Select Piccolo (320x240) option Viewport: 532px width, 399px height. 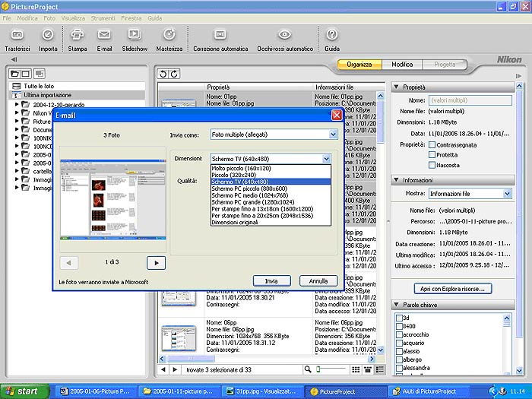point(271,175)
